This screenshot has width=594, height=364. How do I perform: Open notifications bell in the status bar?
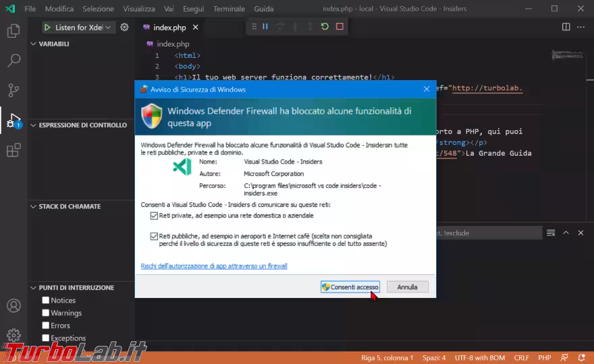pyautogui.click(x=581, y=357)
